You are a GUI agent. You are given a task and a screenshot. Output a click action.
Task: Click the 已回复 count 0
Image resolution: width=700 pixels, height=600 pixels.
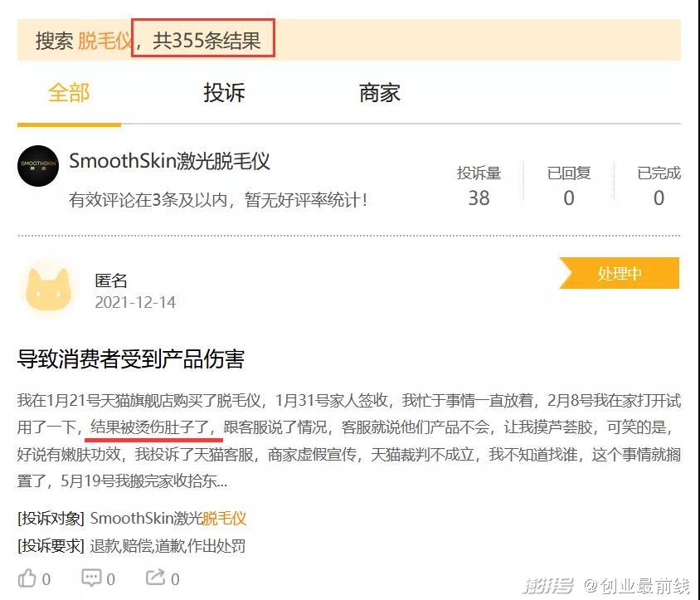tap(569, 198)
